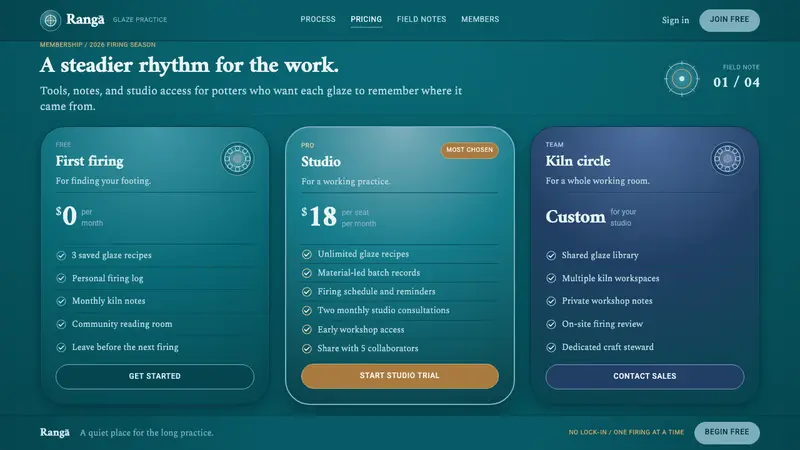The height and width of the screenshot is (450, 800).
Task: Click 'For a working practice.' subtitle
Action: click(x=345, y=182)
